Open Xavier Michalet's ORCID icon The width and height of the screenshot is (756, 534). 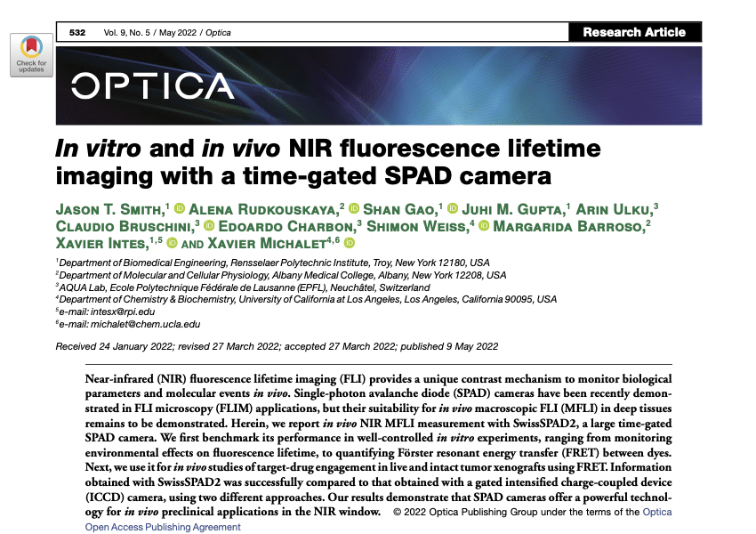click(x=350, y=243)
